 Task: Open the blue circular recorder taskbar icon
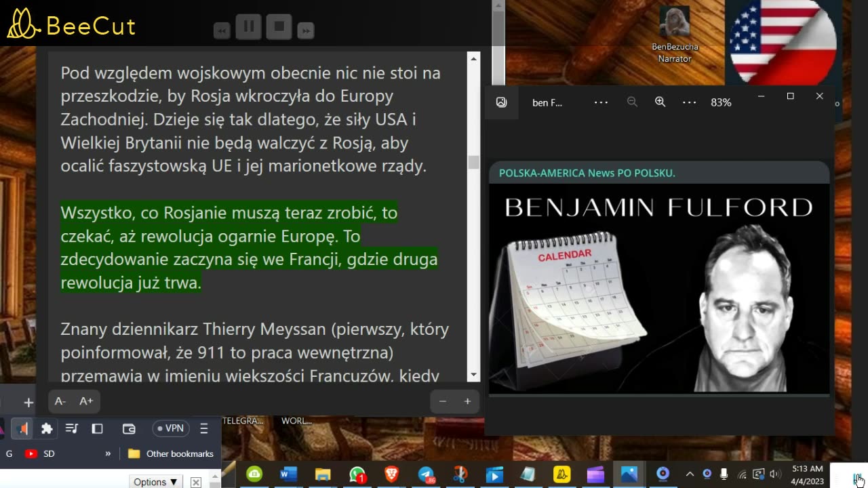tap(663, 474)
